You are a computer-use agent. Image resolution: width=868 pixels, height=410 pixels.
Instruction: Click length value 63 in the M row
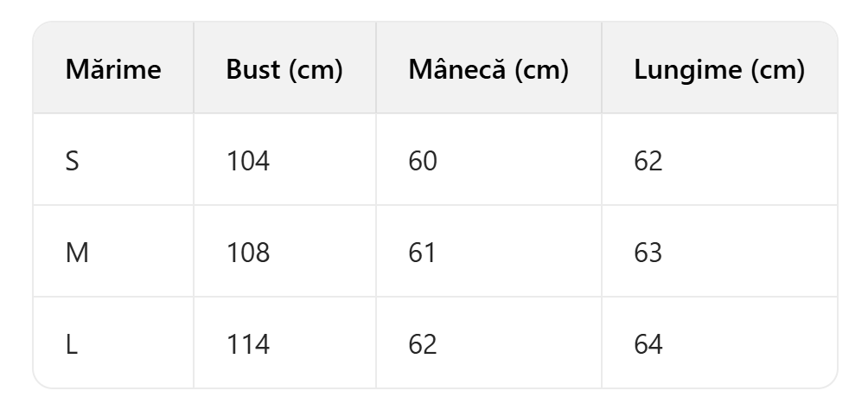point(648,253)
